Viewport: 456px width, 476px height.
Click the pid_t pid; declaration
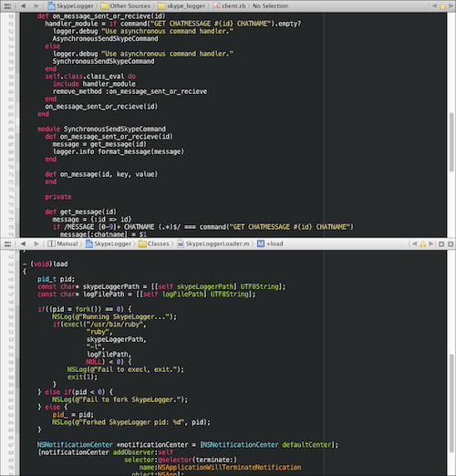coord(56,279)
